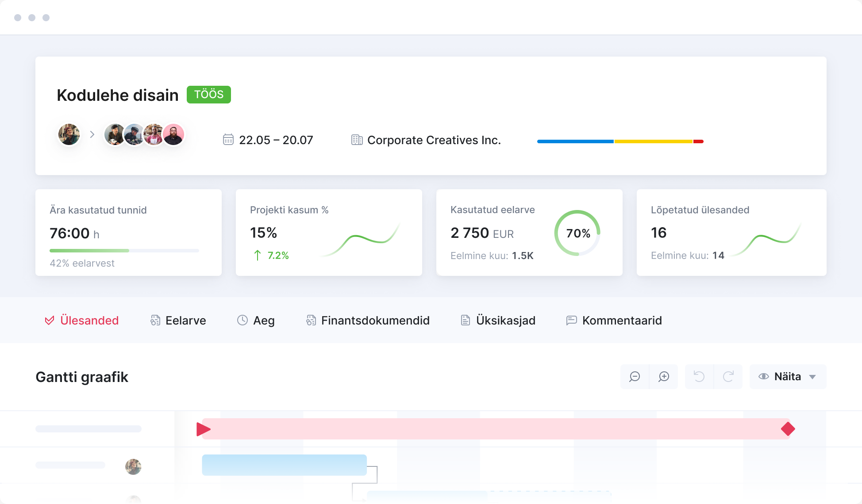Click the 70% budget progress ring

(x=577, y=233)
